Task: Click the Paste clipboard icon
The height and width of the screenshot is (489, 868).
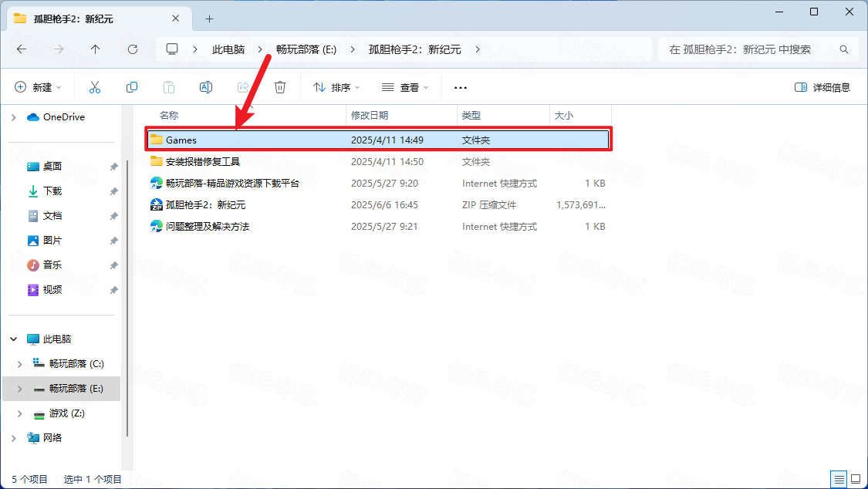Action: click(x=169, y=87)
